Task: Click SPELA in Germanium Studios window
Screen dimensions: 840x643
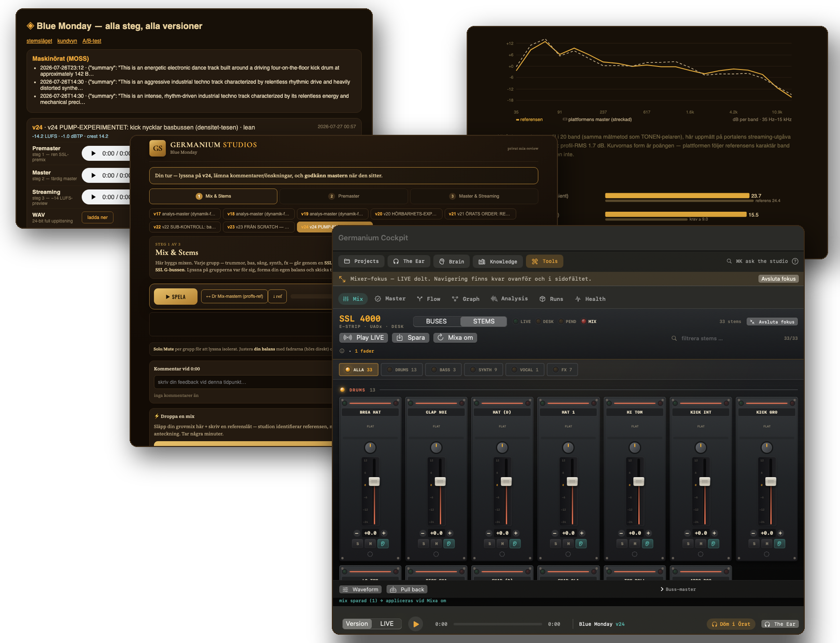Action: (x=176, y=297)
